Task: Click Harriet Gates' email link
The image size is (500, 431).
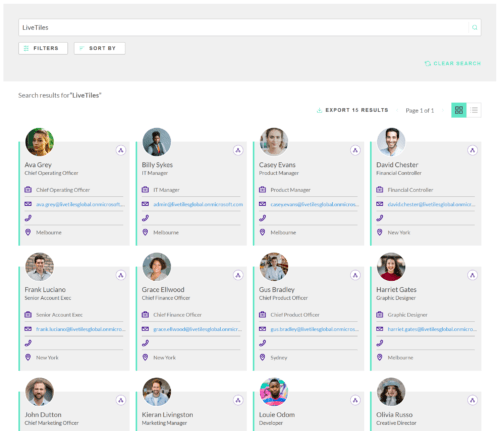Action: (432, 329)
